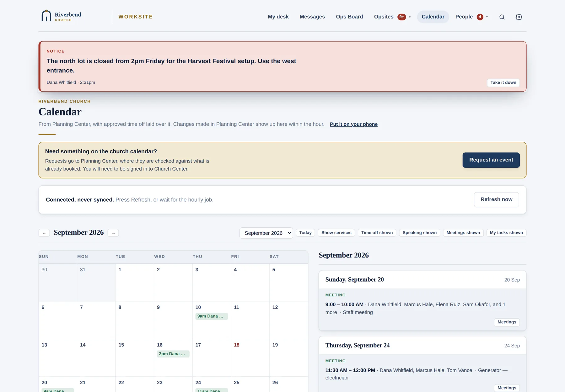This screenshot has width=565, height=392.
Task: Click the 'Sunday, September 20' heading
Action: click(x=355, y=279)
